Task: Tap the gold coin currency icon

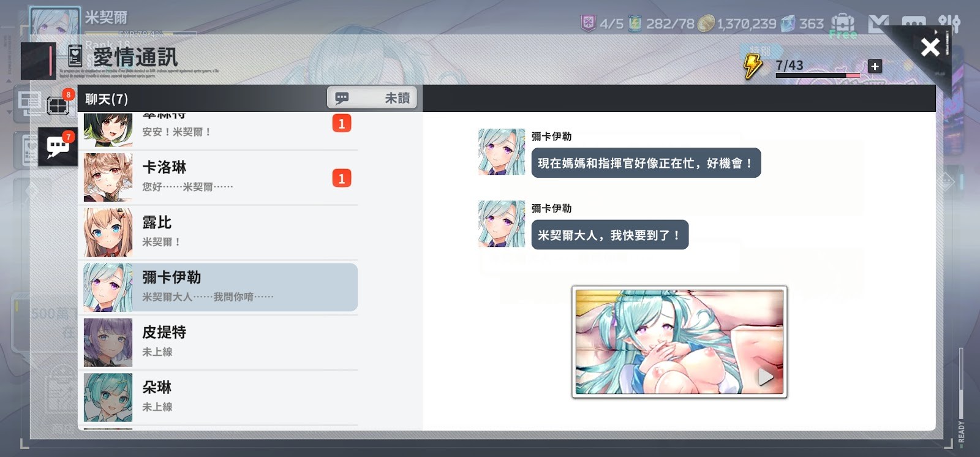Action: coord(706,23)
